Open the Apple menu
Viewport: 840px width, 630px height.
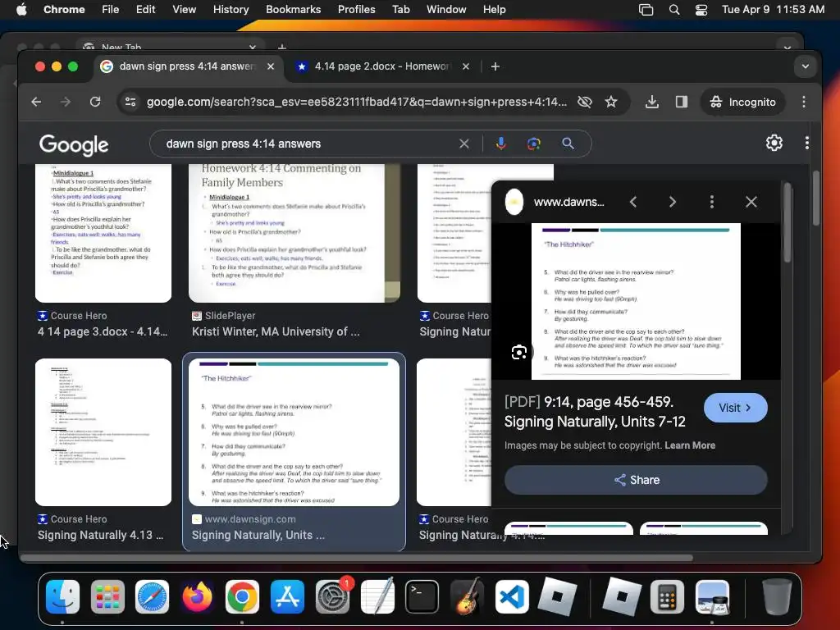click(21, 9)
